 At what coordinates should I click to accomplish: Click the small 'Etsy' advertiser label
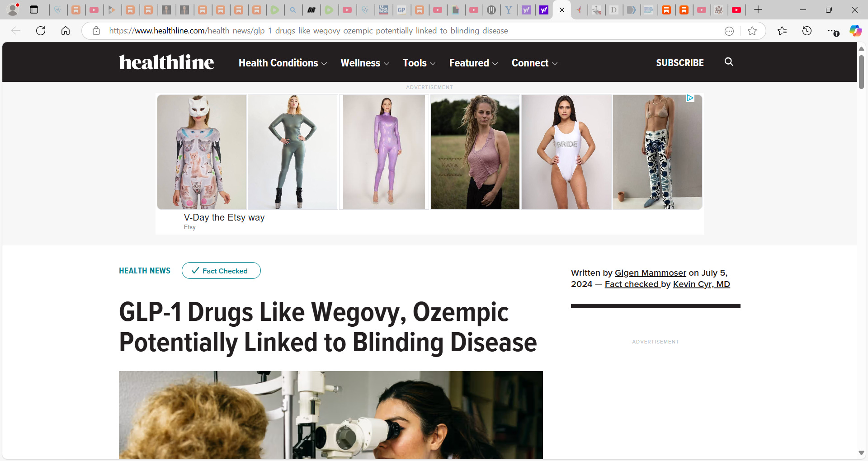(x=190, y=227)
